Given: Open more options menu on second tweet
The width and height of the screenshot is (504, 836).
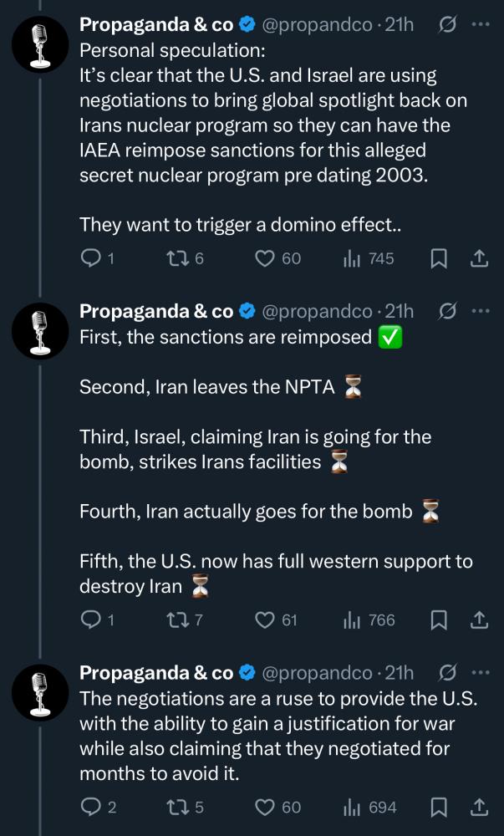Looking at the screenshot, I should (481, 311).
